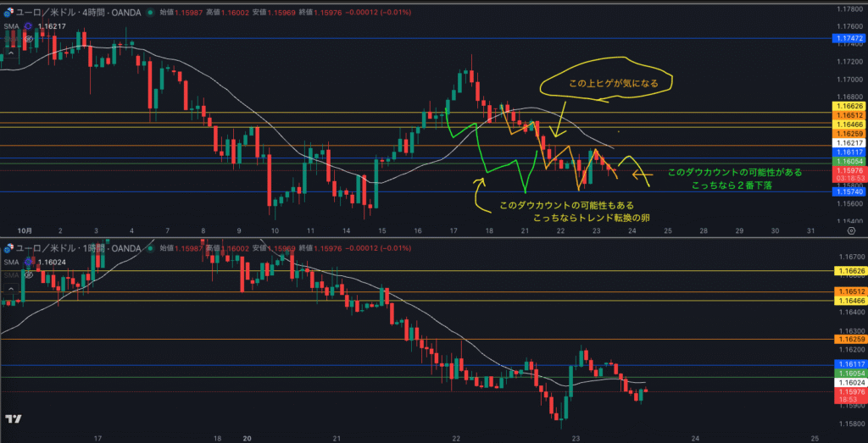Toggle visibility of hidden SMA in upper chart
Image resolution: width=868 pixels, height=443 pixels.
click(28, 39)
